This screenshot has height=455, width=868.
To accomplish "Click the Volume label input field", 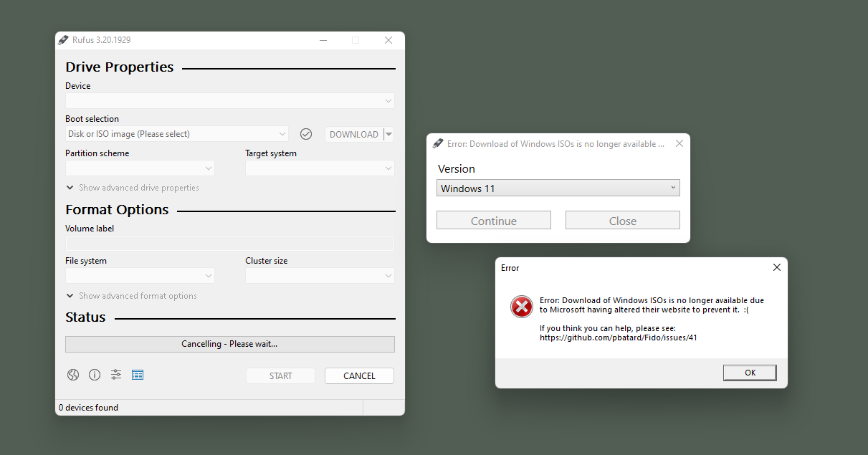I will [x=230, y=243].
